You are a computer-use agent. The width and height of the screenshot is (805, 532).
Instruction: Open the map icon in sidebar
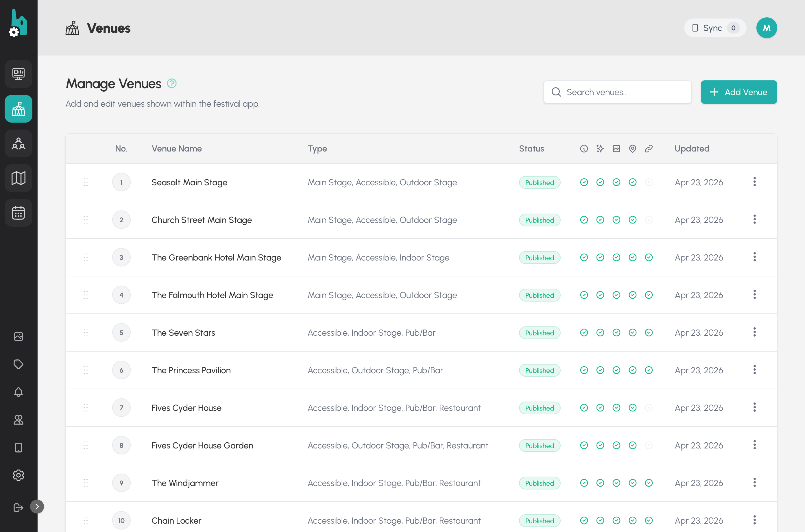click(18, 178)
